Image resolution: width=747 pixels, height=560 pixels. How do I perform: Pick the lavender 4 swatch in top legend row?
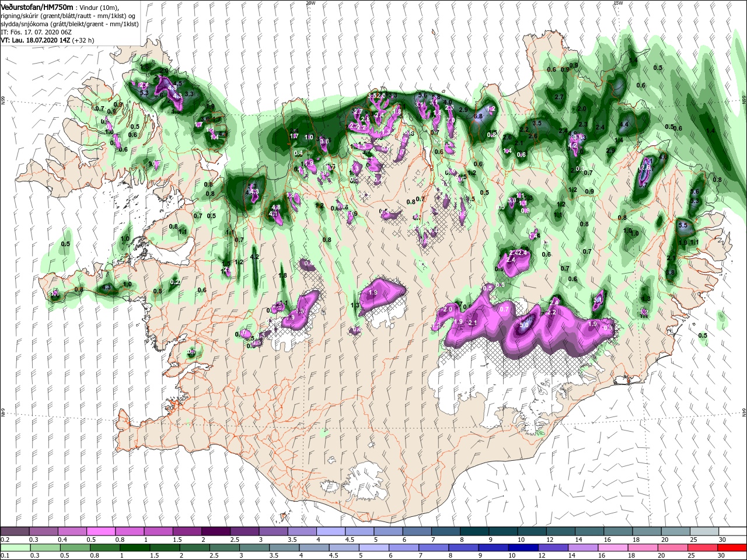coord(331,531)
